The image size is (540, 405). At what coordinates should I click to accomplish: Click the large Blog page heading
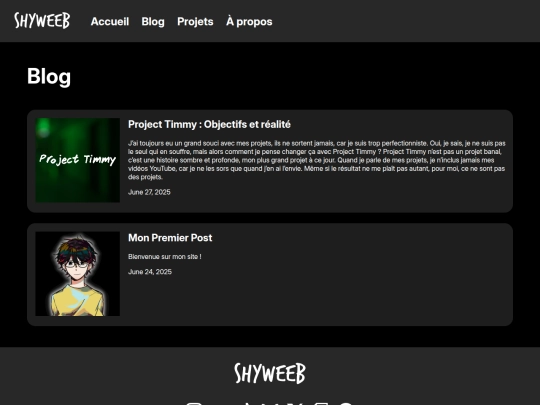coord(49,76)
